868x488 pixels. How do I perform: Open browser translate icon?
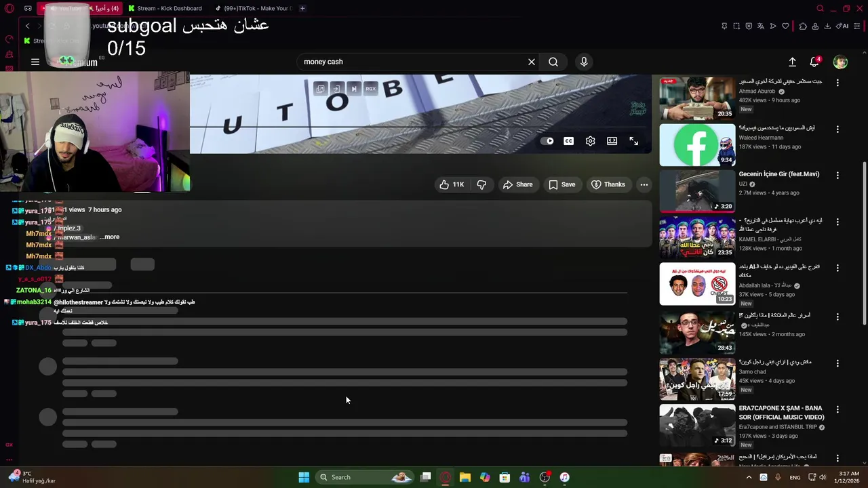(761, 26)
